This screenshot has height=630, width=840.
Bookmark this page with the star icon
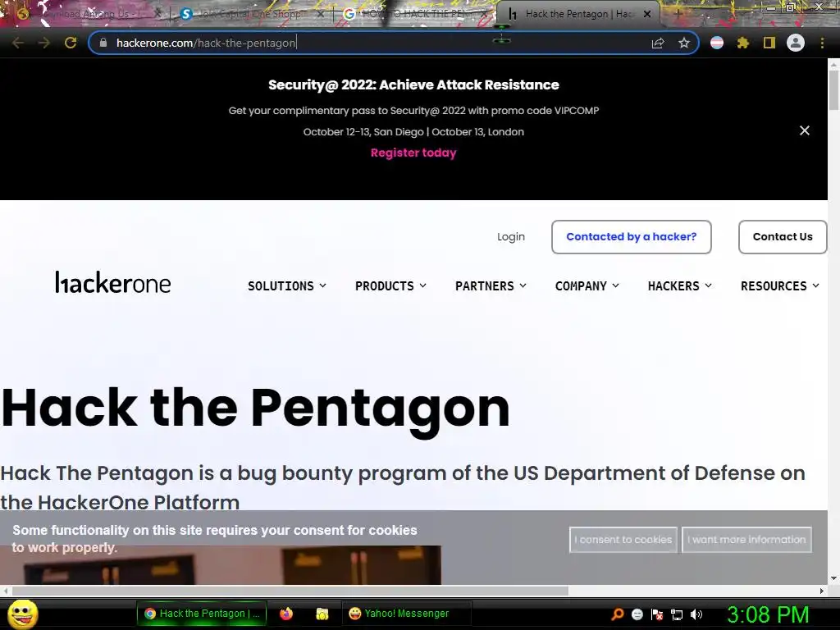coord(684,43)
